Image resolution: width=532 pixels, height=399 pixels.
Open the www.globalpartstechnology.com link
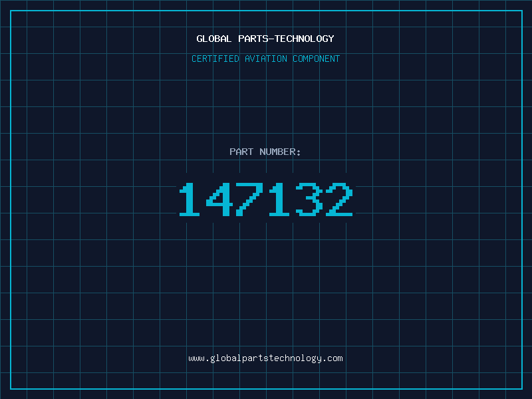[265, 358]
